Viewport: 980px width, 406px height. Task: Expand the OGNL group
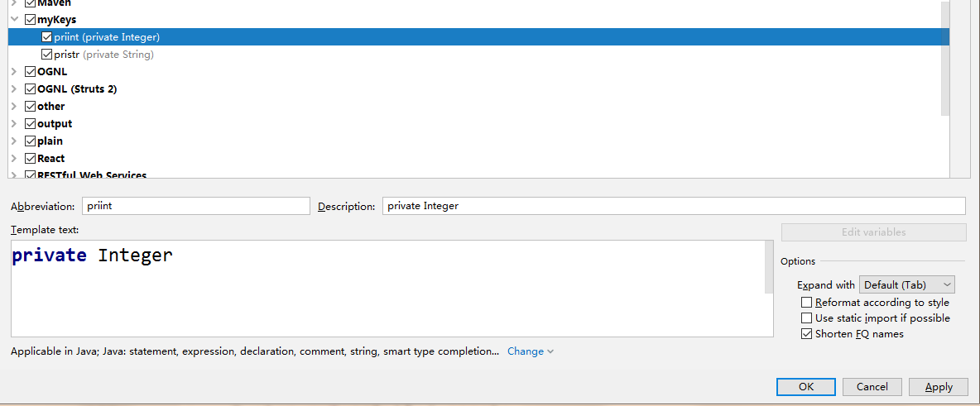[14, 72]
